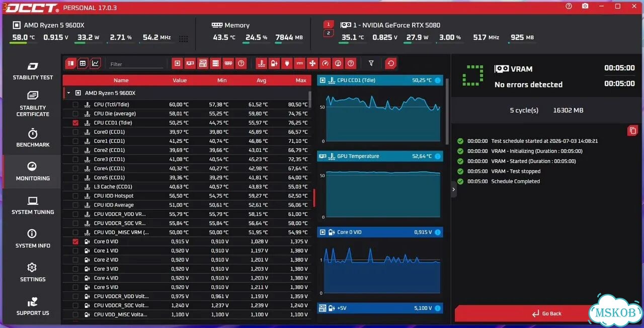This screenshot has width=644, height=328.
Task: Toggle the blue dot on the +5V graph
Action: (437, 308)
